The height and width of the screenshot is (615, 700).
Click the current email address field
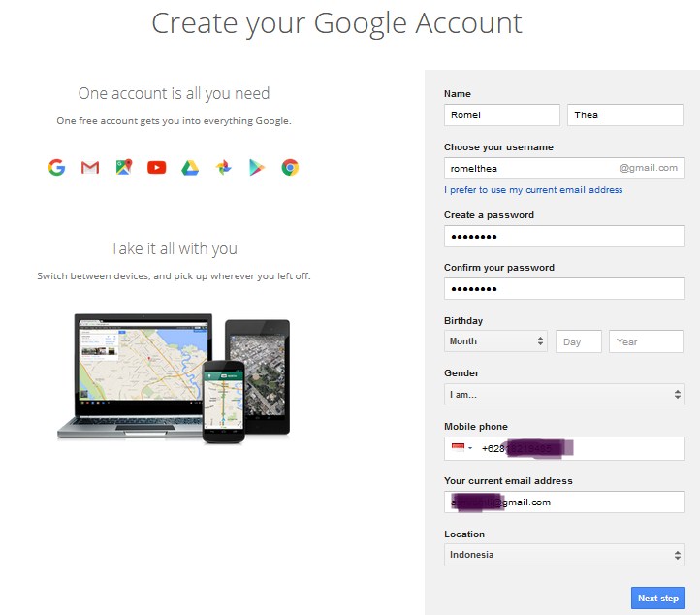click(564, 502)
